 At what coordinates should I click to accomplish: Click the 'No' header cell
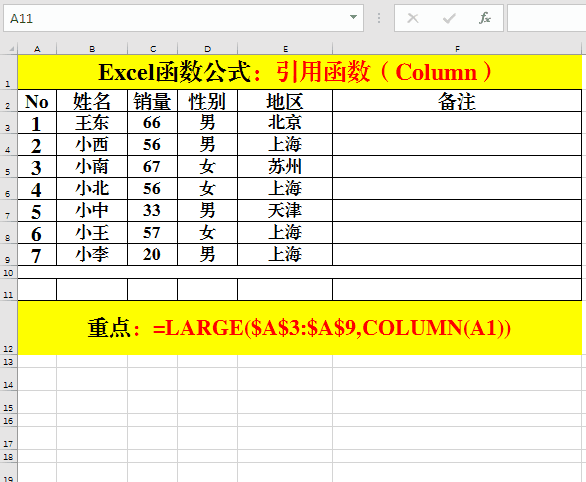click(37, 101)
